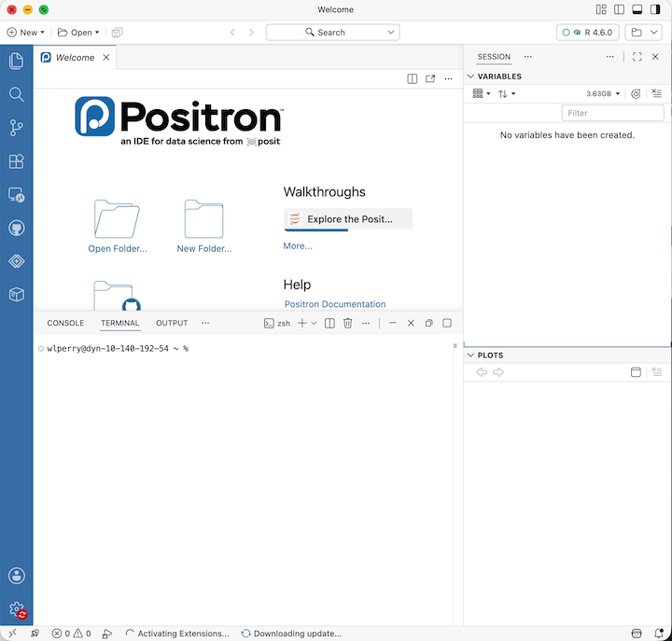Click the New Window icon in top toolbar
The height and width of the screenshot is (641, 672).
pyautogui.click(x=117, y=33)
